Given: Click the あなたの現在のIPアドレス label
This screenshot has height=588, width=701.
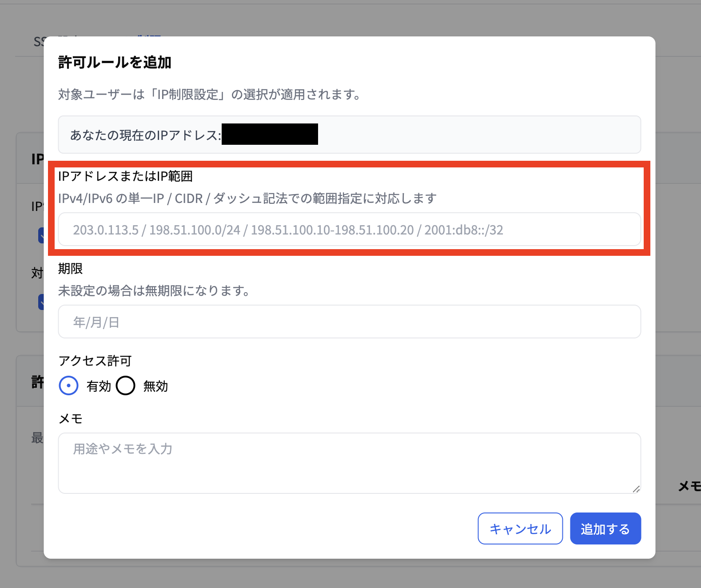Looking at the screenshot, I should pyautogui.click(x=146, y=135).
